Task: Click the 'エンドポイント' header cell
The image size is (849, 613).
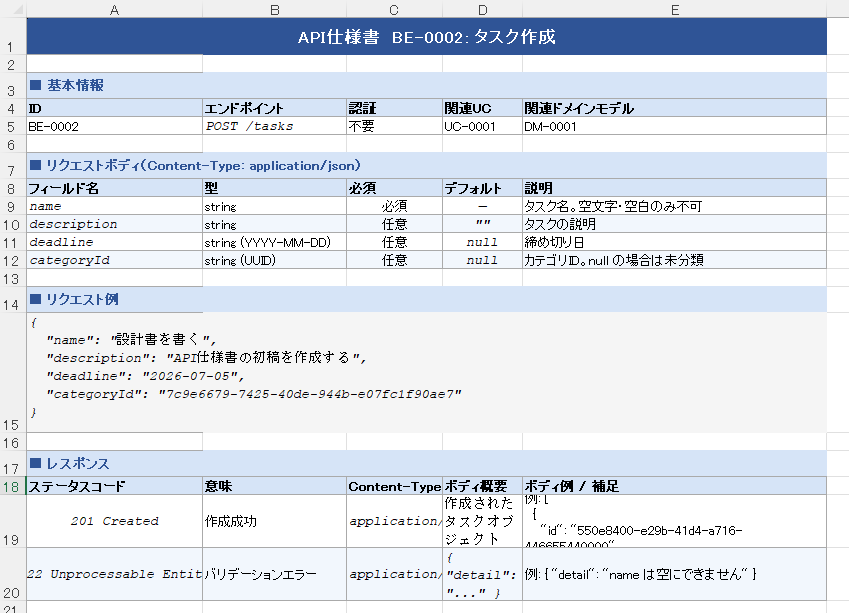Action: [x=275, y=108]
